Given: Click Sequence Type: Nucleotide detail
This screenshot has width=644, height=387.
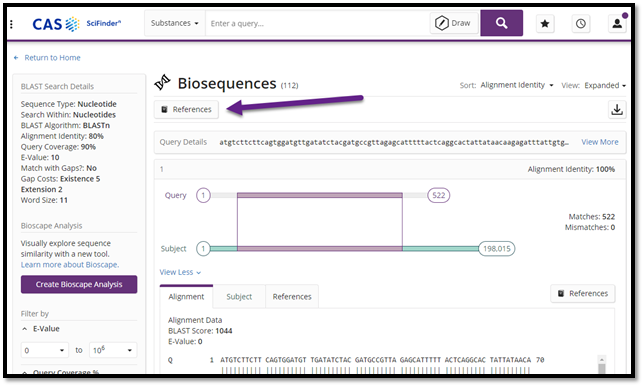Looking at the screenshot, I should pyautogui.click(x=69, y=104).
